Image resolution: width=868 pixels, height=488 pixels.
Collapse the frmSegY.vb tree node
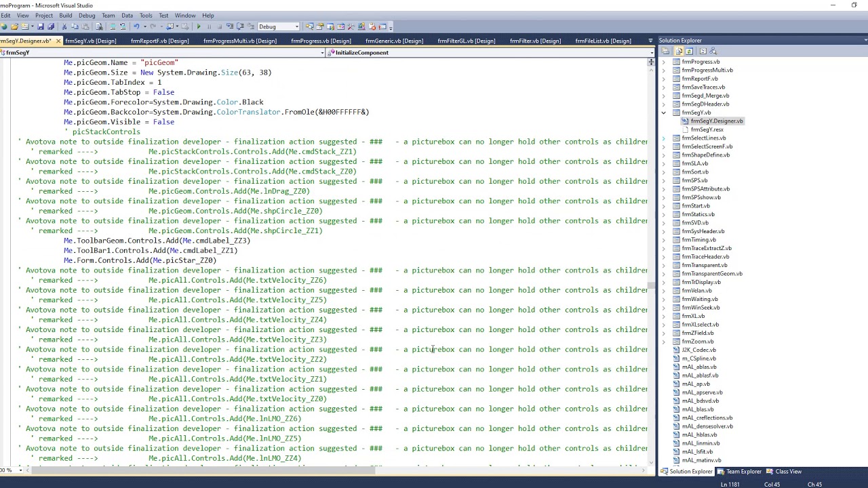[x=664, y=113]
